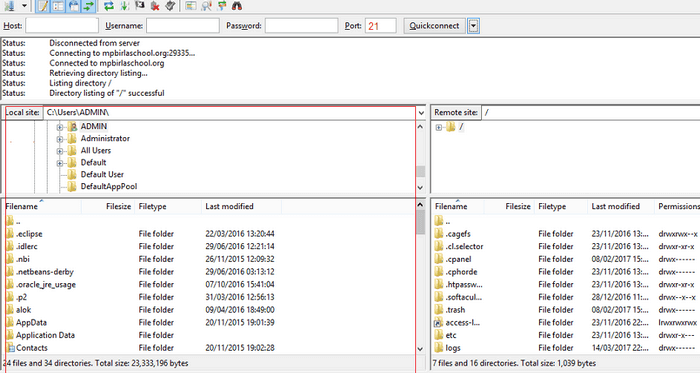Open the Local site path dropdown

pos(421,113)
